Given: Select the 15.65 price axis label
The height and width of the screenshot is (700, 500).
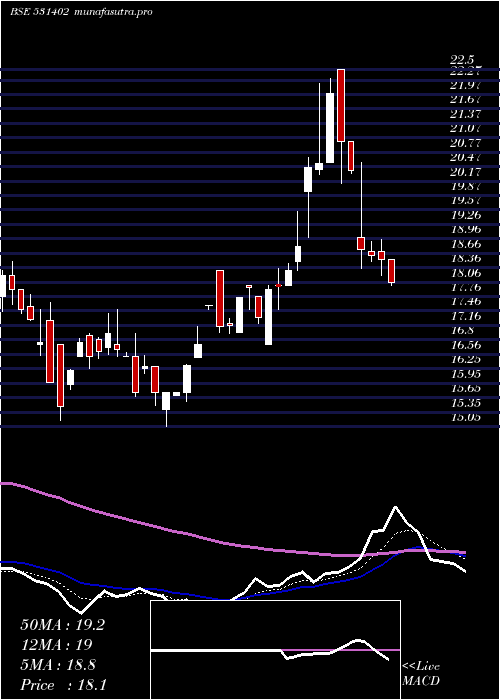Looking at the screenshot, I should coord(466,388).
